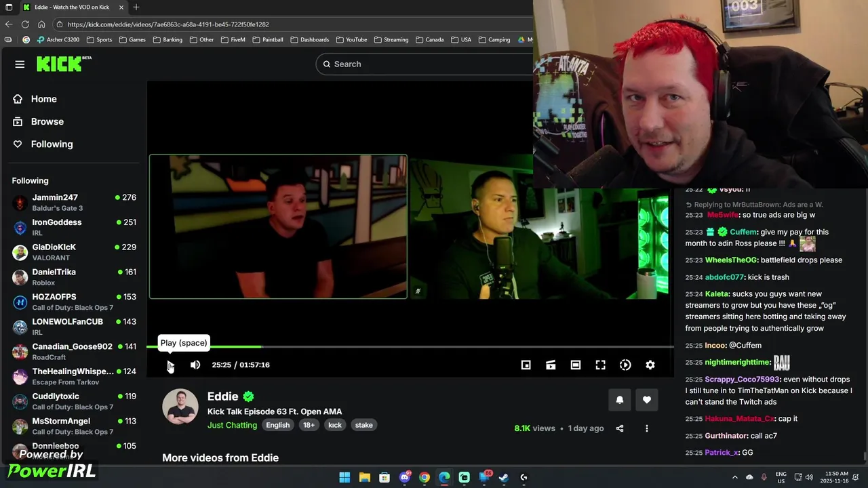Viewport: 868px width, 488px height.
Task: Open the Google bookmark icon
Action: click(x=26, y=40)
